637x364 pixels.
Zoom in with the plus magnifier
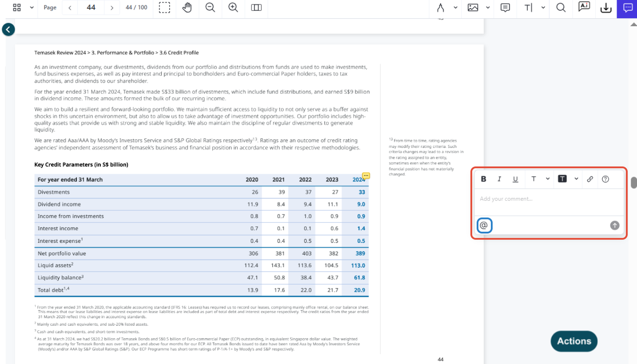click(x=233, y=8)
